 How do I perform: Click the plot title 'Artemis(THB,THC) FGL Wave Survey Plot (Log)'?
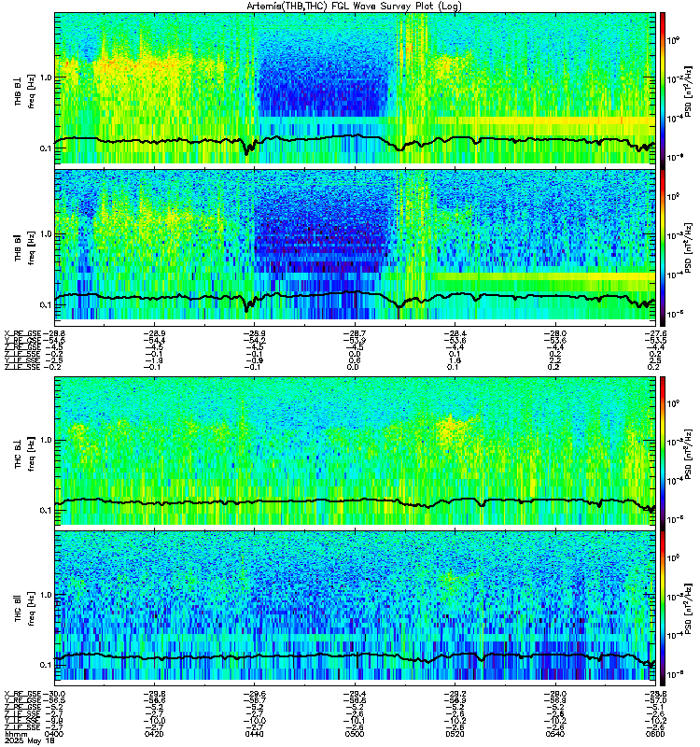[x=354, y=6]
